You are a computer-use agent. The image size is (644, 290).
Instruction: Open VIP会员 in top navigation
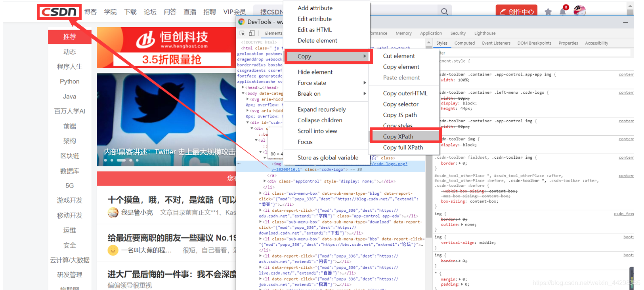click(234, 12)
